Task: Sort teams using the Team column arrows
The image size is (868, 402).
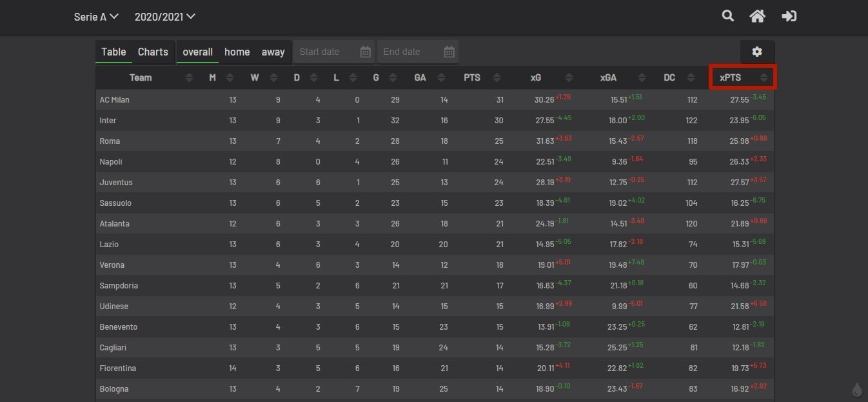Action: coord(189,78)
